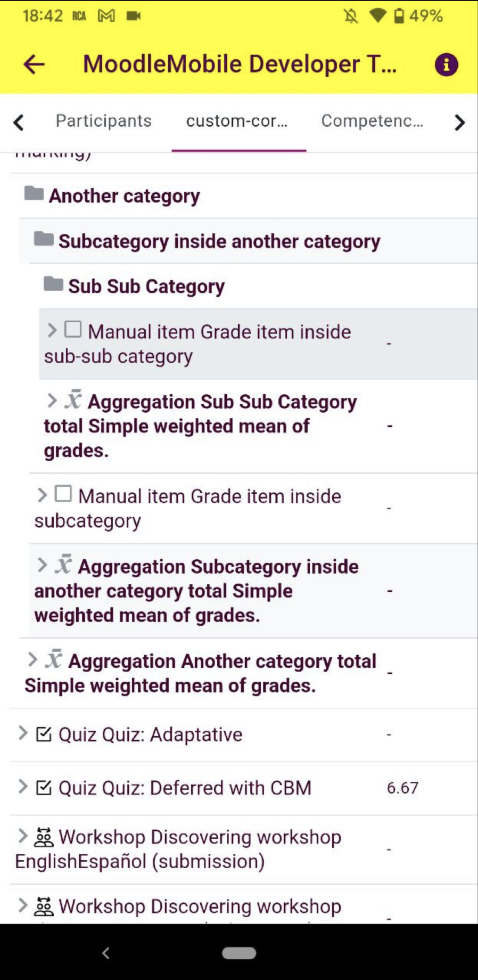Image resolution: width=478 pixels, height=980 pixels.
Task: Click the Workshop EnglishEspañol submission icon
Action: 44,837
